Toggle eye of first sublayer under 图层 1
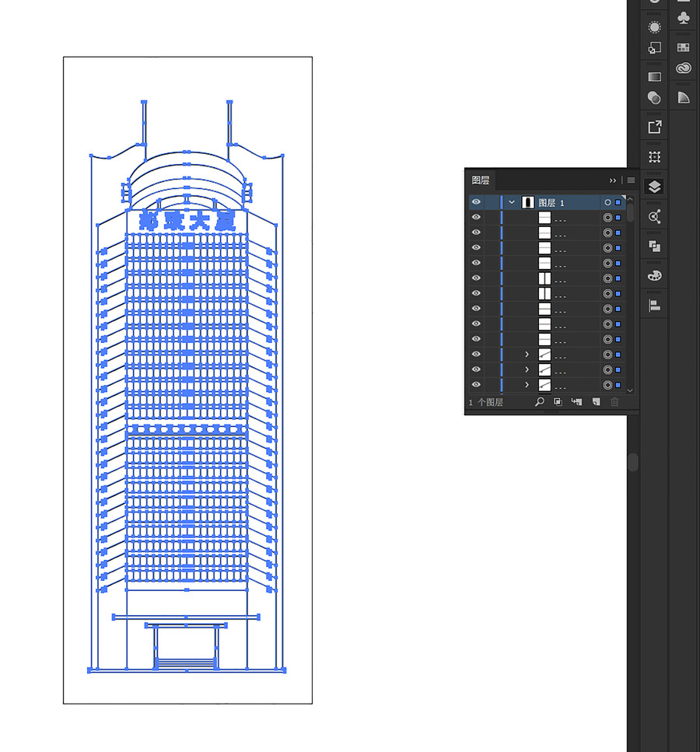This screenshot has width=700, height=752. 476,217
